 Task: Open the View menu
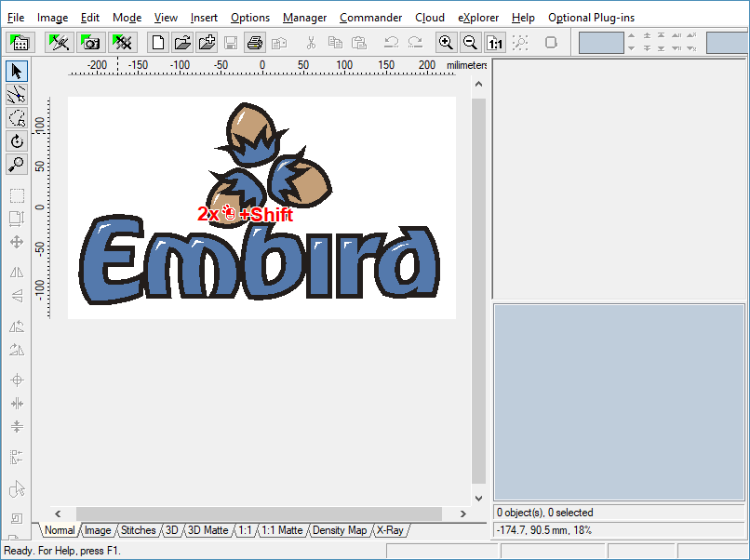(x=166, y=18)
